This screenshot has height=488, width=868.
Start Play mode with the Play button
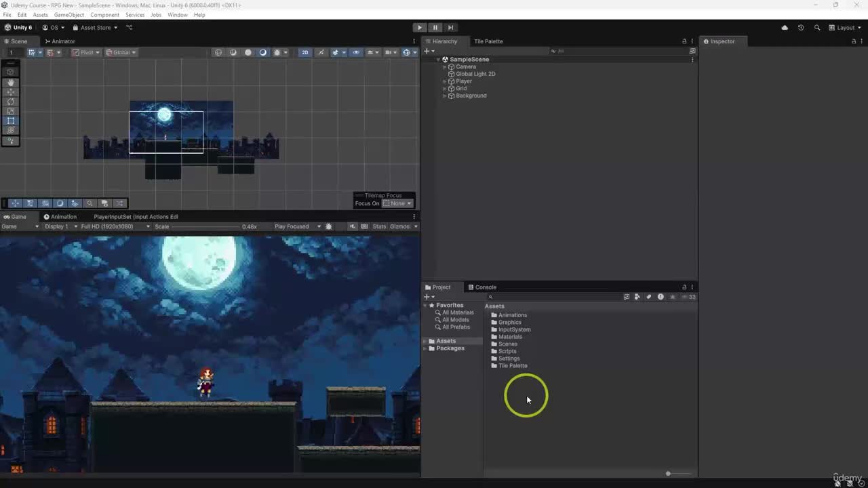click(420, 28)
